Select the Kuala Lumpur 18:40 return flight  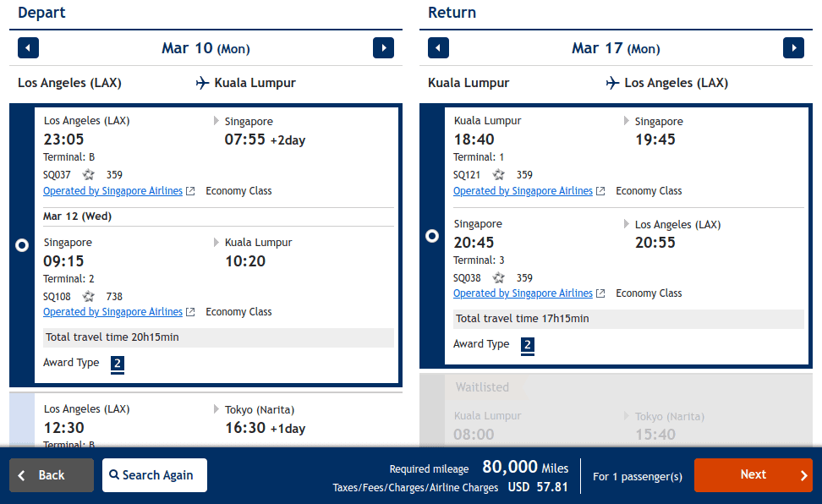click(x=432, y=236)
